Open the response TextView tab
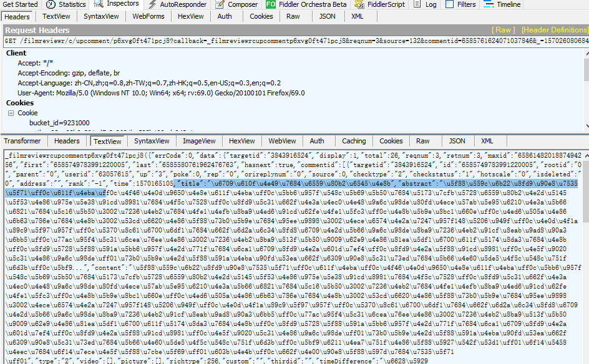The image size is (589, 364). tap(107, 141)
